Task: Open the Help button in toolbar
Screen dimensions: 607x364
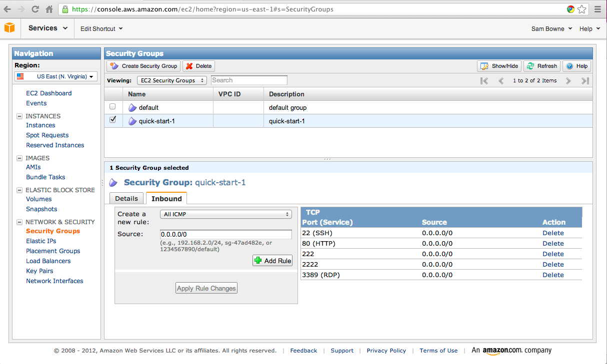Action: [576, 66]
